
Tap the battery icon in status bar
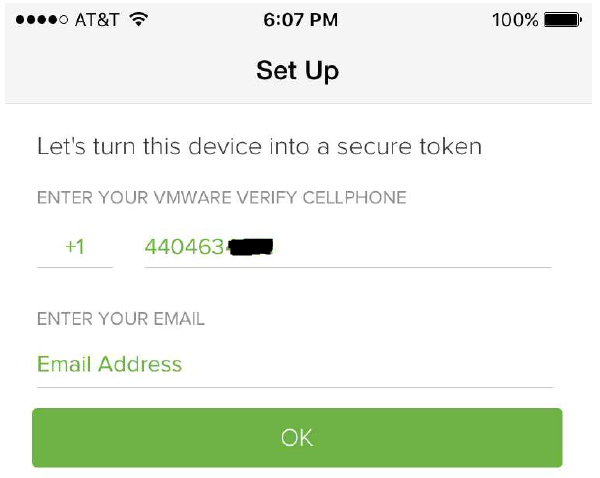click(562, 20)
